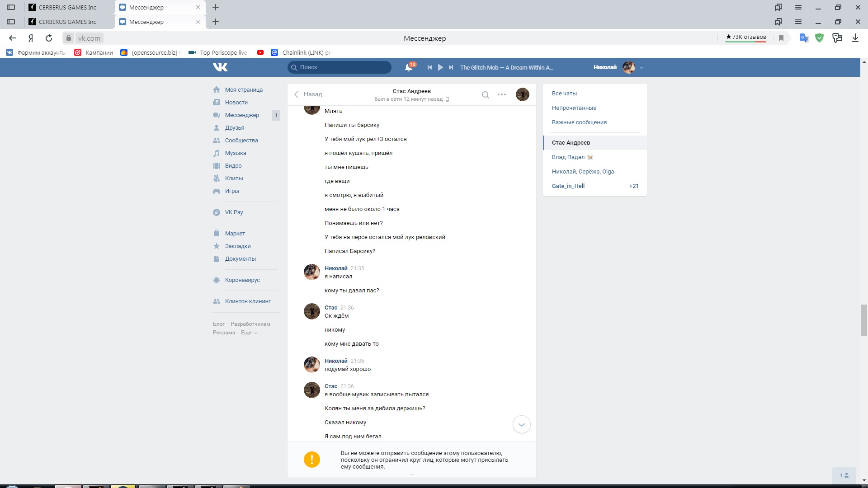Click sender name Стас above Ок ждём

(331, 307)
